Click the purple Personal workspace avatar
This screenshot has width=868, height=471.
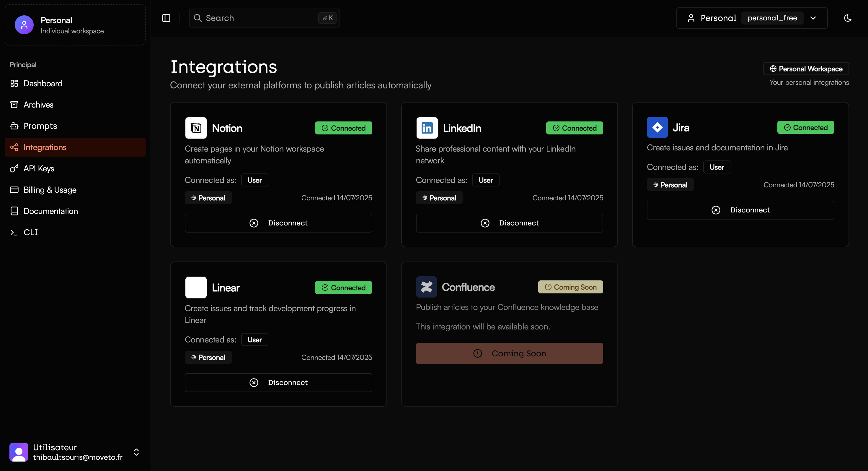click(24, 25)
